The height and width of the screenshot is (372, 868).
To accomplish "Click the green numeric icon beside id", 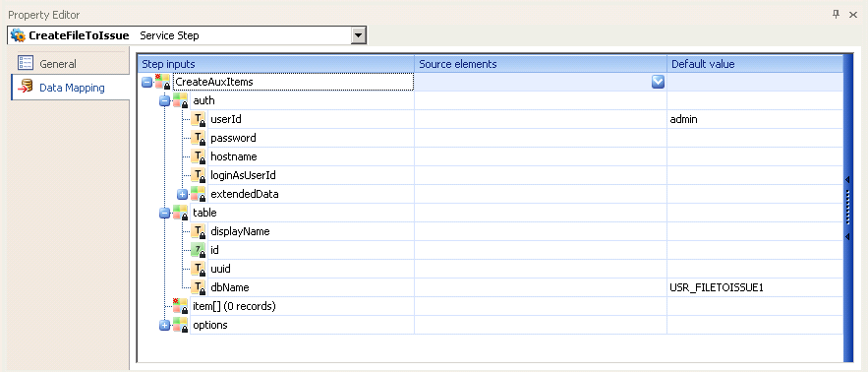I will 199,251.
